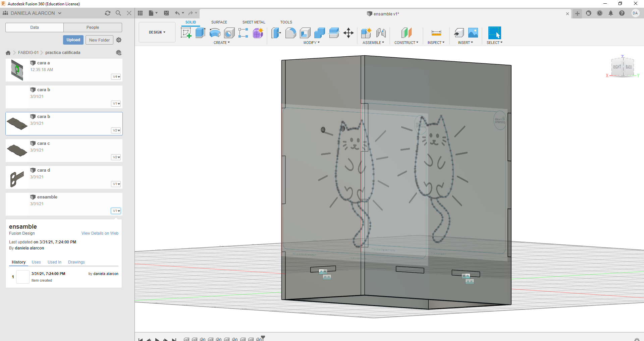644x341 pixels.
Task: Select the Press Pull tool
Action: click(276, 33)
